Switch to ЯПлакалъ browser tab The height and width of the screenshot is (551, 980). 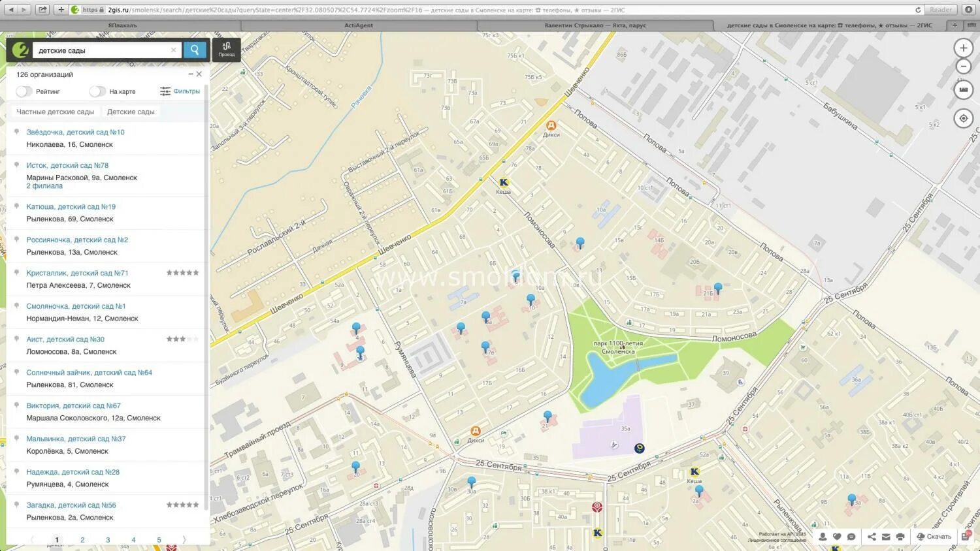pos(122,25)
